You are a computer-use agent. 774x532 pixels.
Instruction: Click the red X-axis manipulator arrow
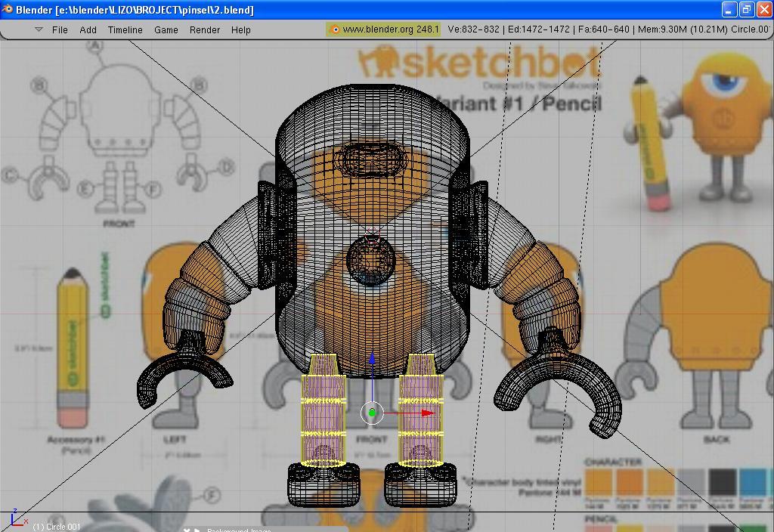428,413
